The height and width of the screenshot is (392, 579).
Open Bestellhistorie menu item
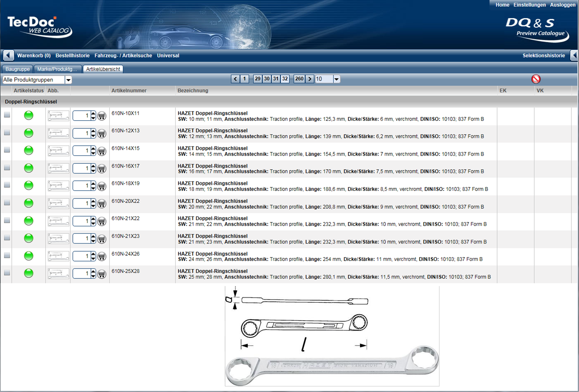[73, 55]
